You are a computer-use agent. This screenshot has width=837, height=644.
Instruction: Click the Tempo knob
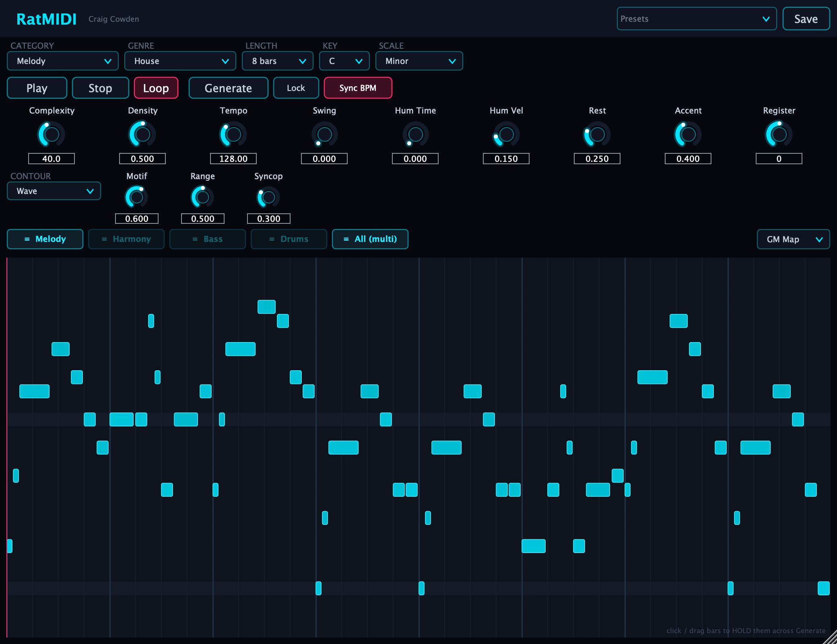click(x=233, y=134)
